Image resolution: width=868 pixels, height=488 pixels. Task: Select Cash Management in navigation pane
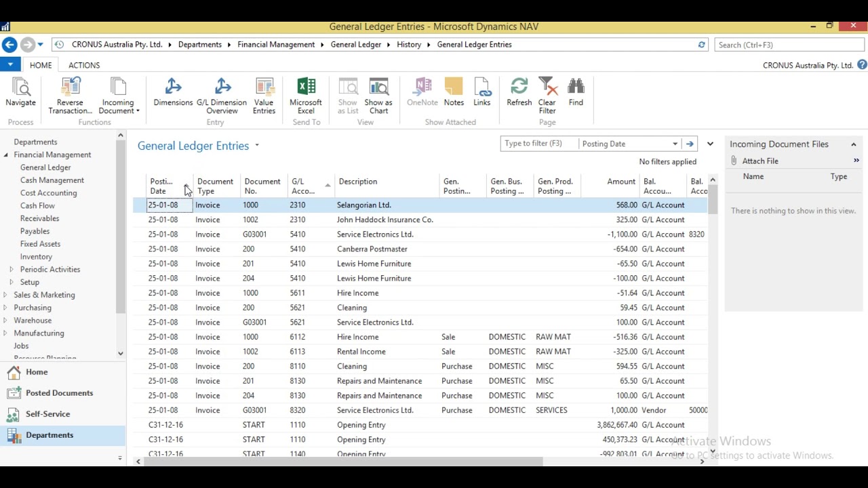tap(52, 180)
